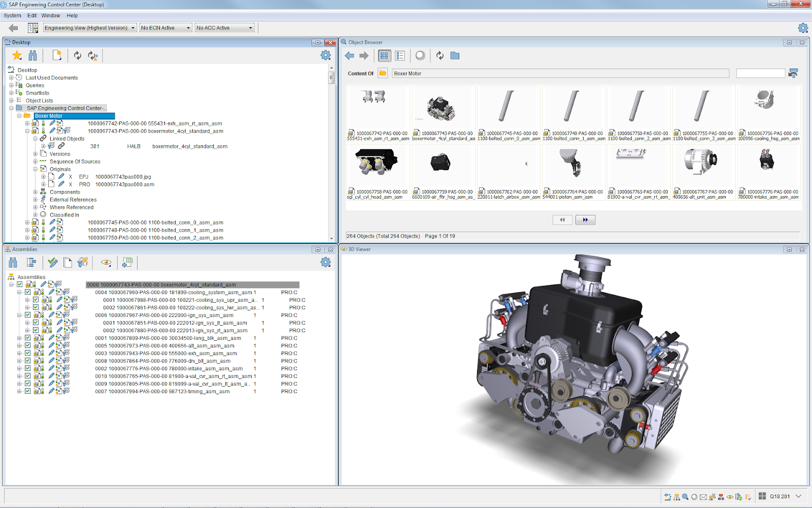Go to previous page of objects
This screenshot has width=812, height=508.
point(562,220)
